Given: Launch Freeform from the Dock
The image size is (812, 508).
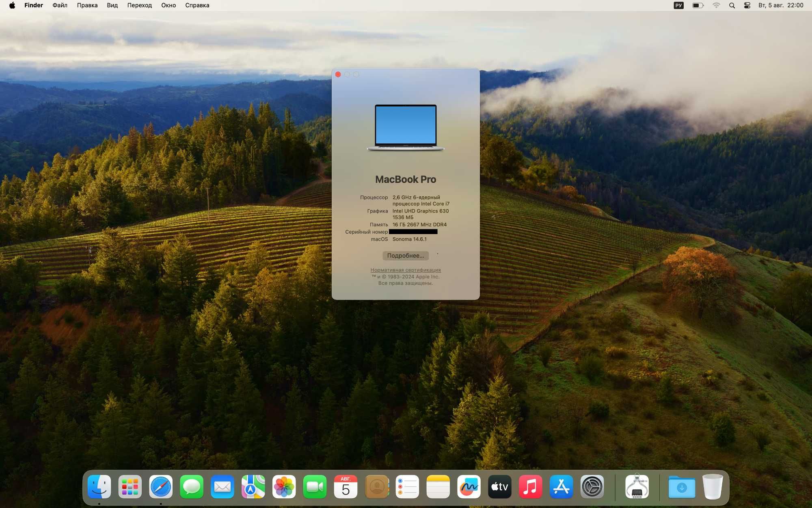Looking at the screenshot, I should (469, 486).
